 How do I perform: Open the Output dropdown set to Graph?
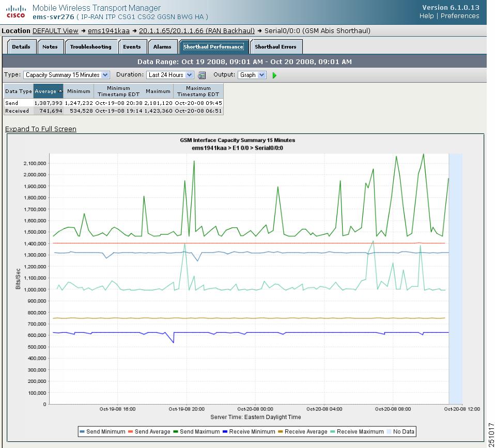click(252, 75)
